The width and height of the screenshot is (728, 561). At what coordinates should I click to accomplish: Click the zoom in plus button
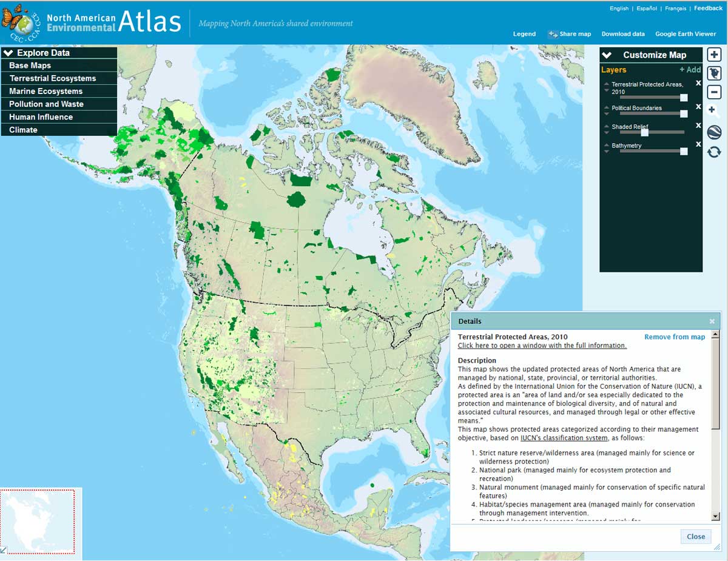coord(714,55)
